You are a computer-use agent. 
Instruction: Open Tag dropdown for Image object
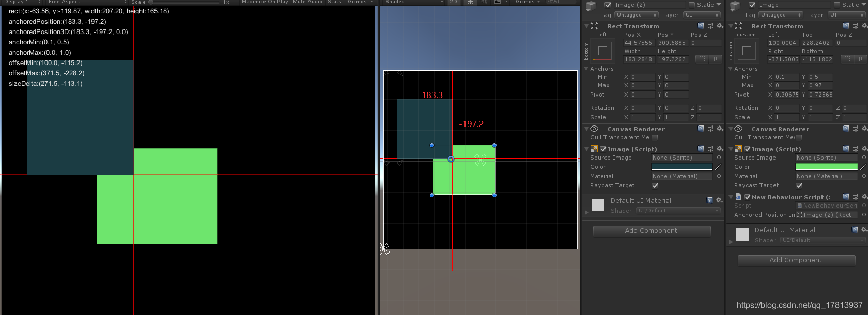pyautogui.click(x=780, y=15)
